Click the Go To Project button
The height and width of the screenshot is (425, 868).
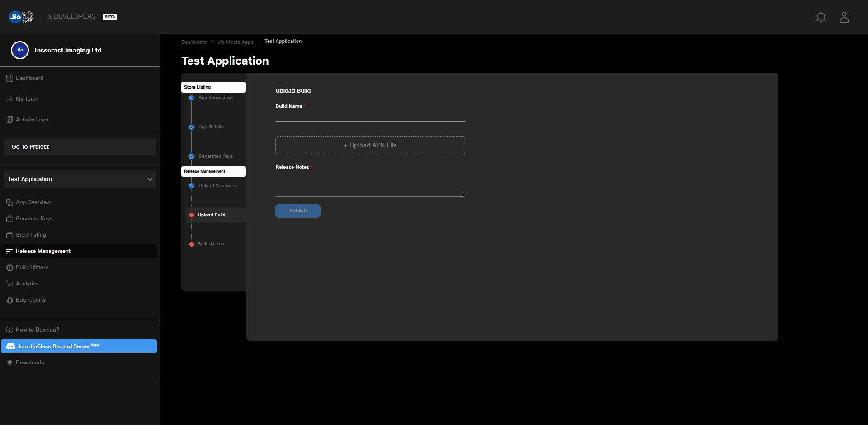tap(80, 147)
